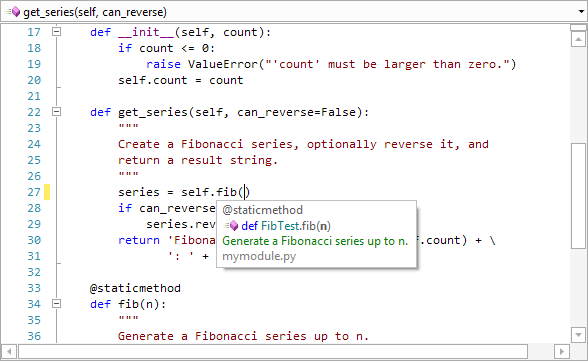
Task: Click line number 27 in the margin
Action: pos(34,192)
